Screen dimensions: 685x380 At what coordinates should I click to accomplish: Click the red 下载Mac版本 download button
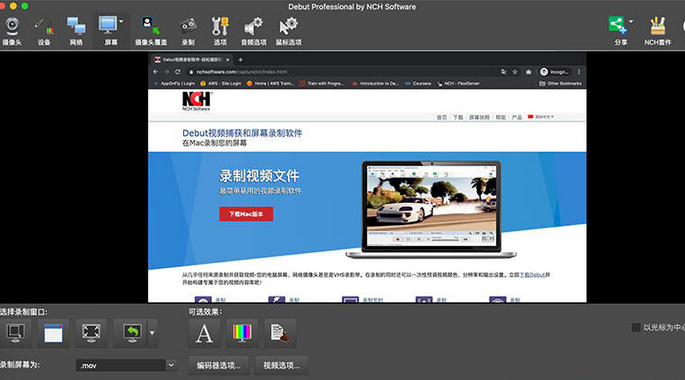coord(246,214)
